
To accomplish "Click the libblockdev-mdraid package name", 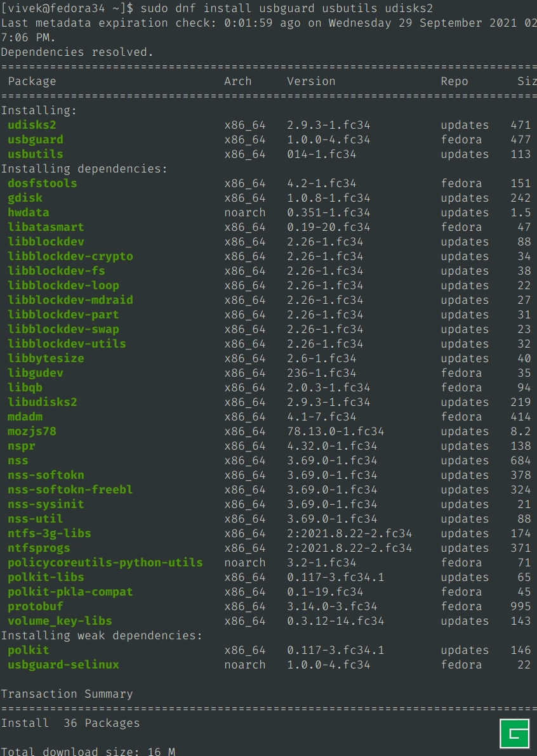I will (70, 300).
